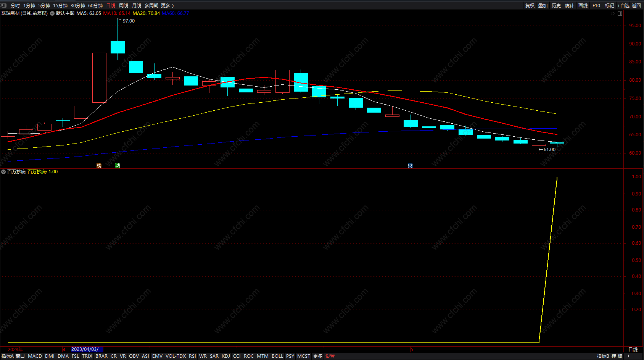Add stock with +自选 button
644x360 pixels.
pyautogui.click(x=623, y=5)
